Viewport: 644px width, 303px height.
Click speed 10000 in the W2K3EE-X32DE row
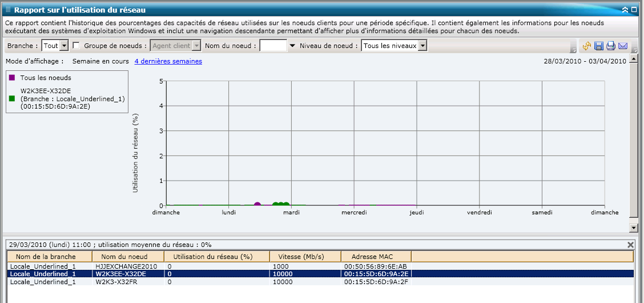click(x=283, y=274)
